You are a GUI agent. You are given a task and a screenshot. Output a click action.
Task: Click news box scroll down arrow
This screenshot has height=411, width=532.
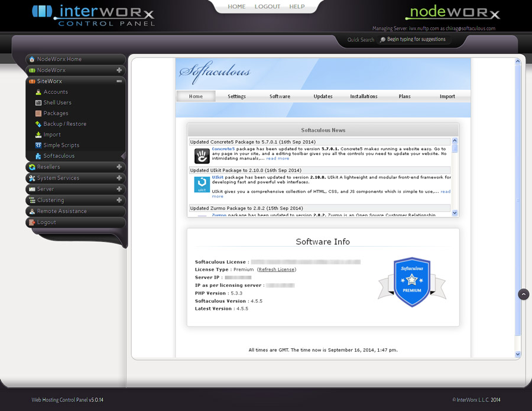(x=455, y=213)
